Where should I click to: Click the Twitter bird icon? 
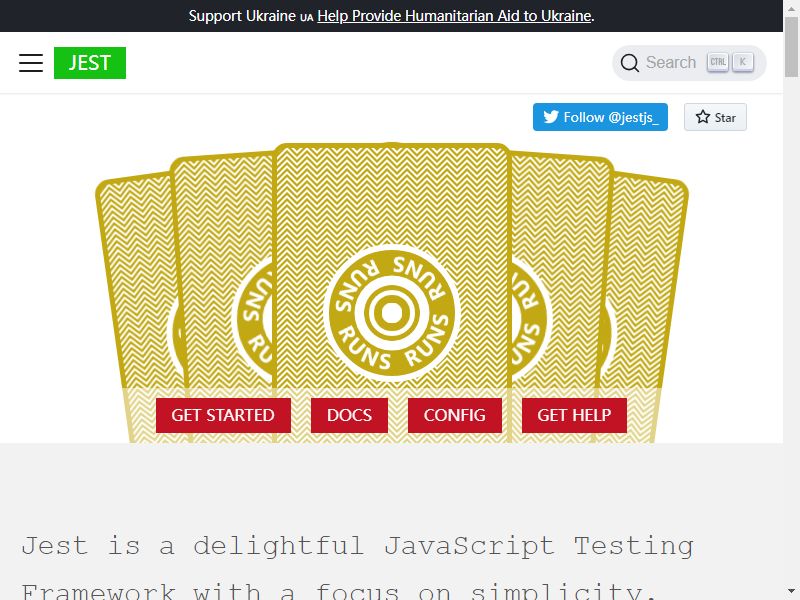(x=551, y=117)
